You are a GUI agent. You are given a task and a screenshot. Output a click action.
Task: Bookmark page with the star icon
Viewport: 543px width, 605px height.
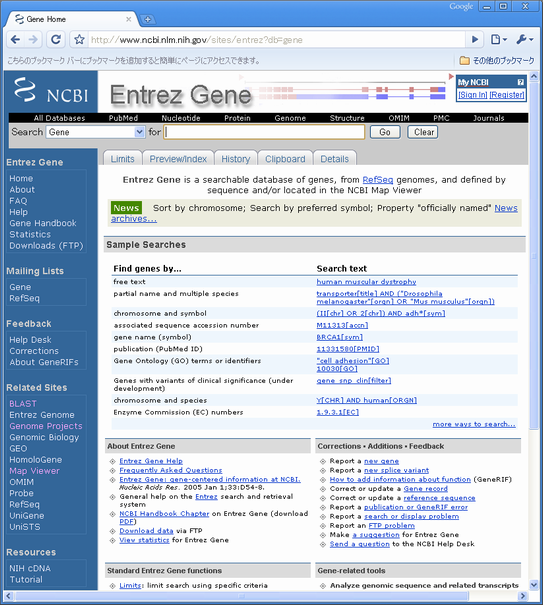pos(79,39)
